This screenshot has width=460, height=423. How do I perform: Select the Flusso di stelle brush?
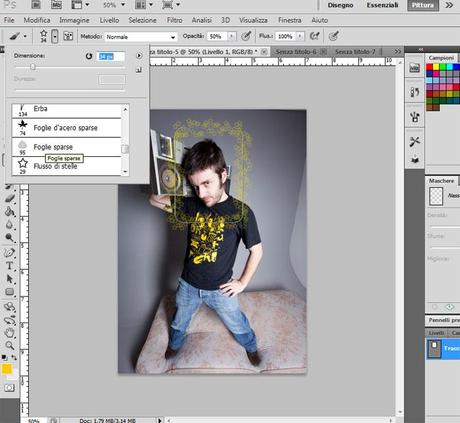point(67,166)
